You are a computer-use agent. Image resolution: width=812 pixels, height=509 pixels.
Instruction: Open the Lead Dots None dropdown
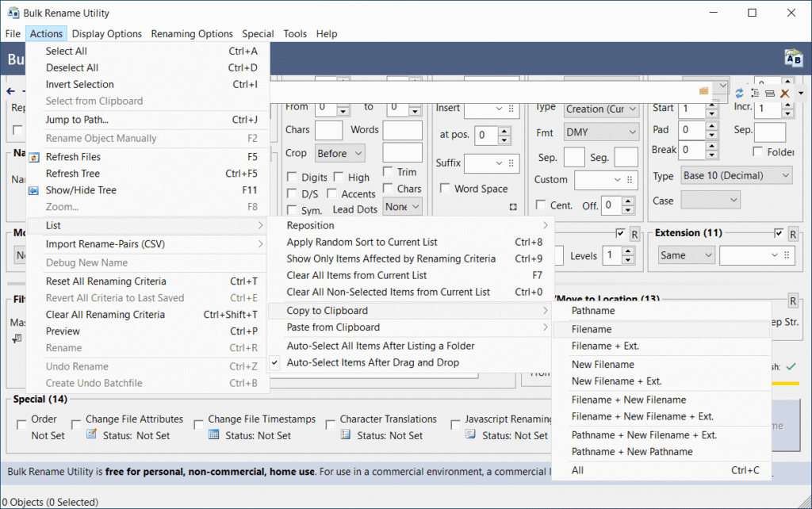point(402,207)
